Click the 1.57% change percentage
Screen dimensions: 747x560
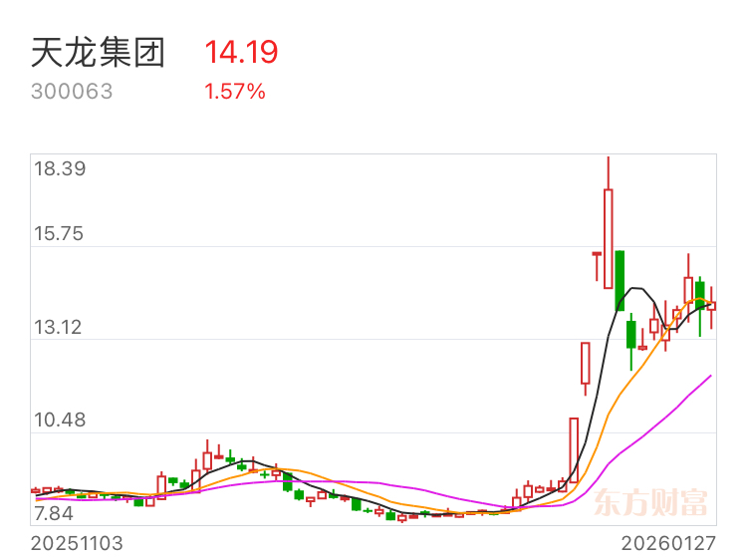[235, 92]
